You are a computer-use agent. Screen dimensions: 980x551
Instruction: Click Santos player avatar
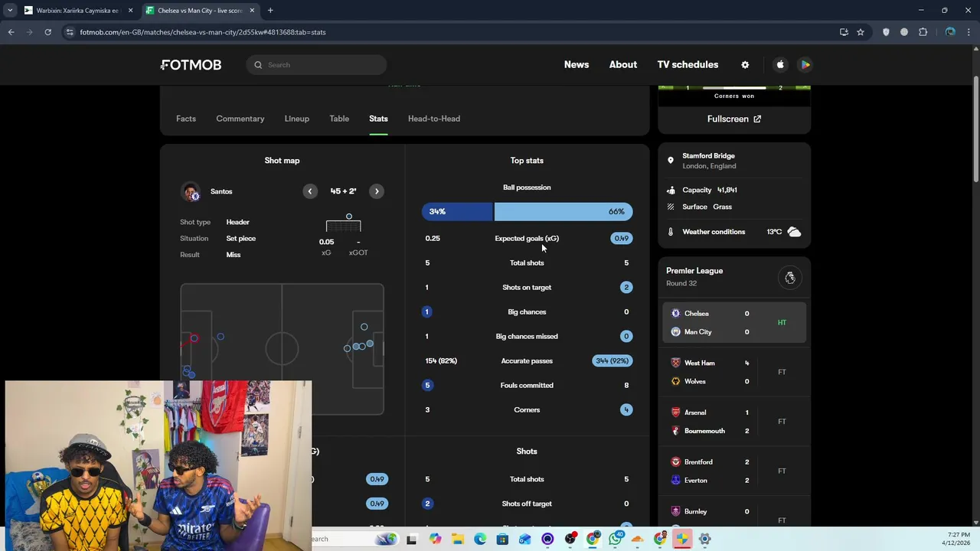(x=191, y=191)
